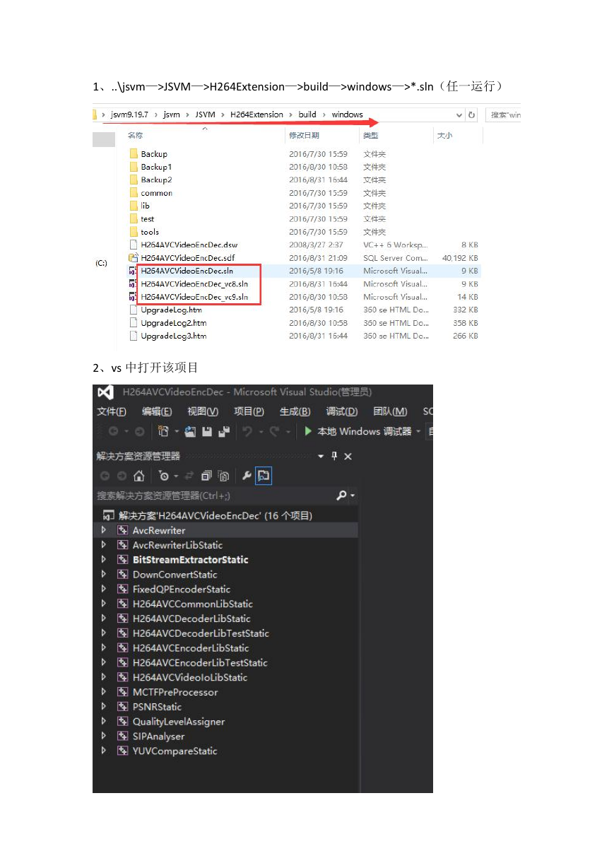Toggle Show All Files in Solution Explorer

point(223,476)
